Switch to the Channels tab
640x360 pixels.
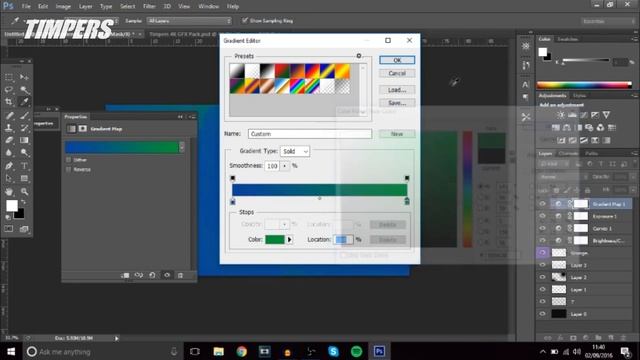click(568, 153)
